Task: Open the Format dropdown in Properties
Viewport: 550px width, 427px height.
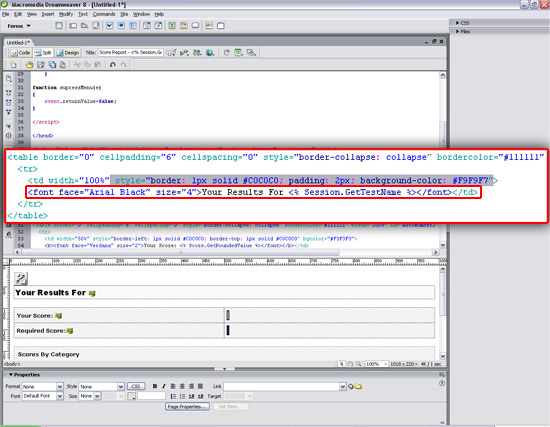Action: (x=60, y=387)
